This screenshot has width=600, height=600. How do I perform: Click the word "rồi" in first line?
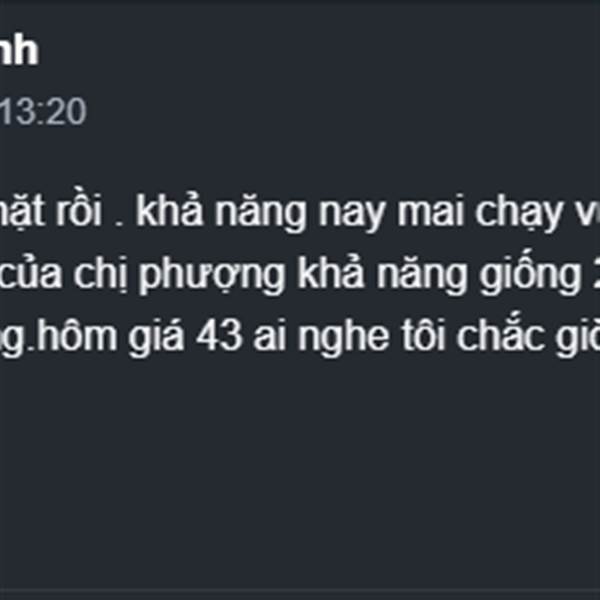pyautogui.click(x=79, y=211)
